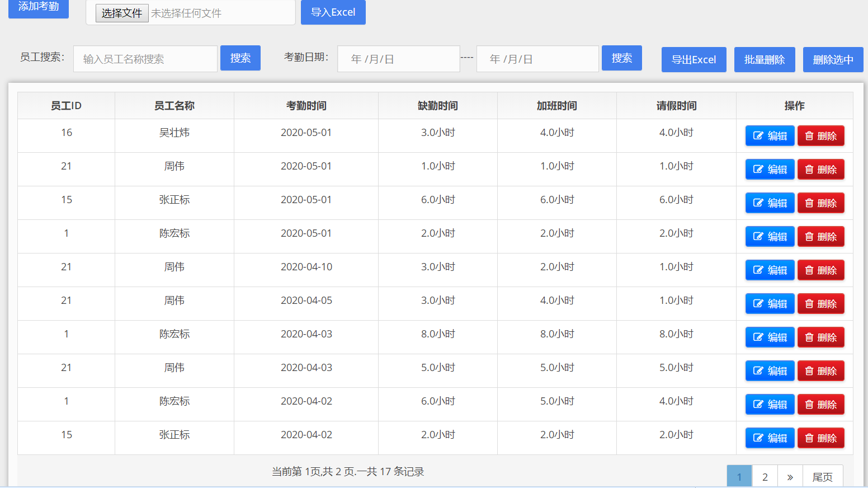
Task: Edit 陈宏标's 2020-04-03 attendance record
Action: pyautogui.click(x=770, y=337)
